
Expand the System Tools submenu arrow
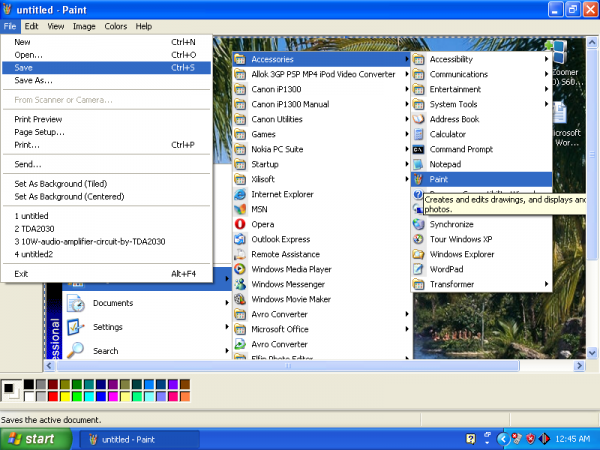pos(546,104)
